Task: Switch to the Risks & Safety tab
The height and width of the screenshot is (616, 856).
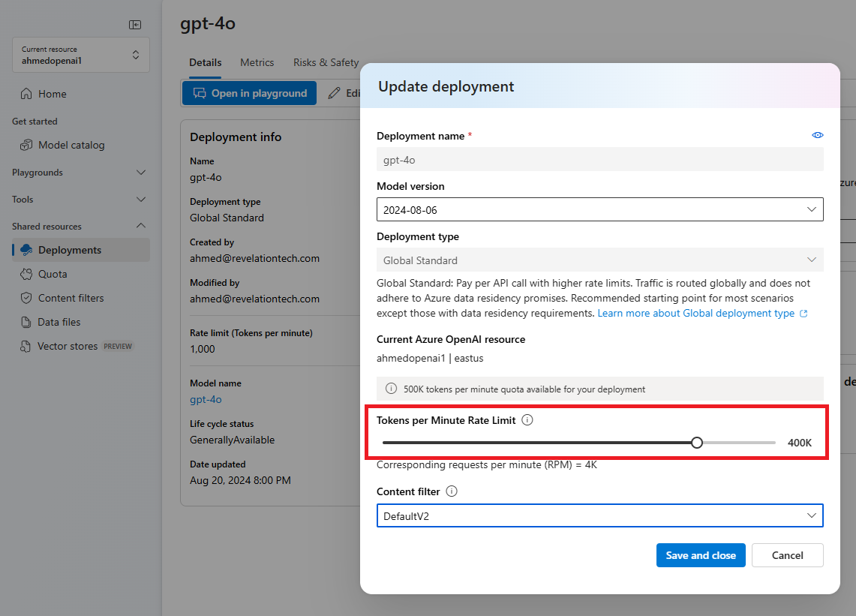Action: point(326,62)
